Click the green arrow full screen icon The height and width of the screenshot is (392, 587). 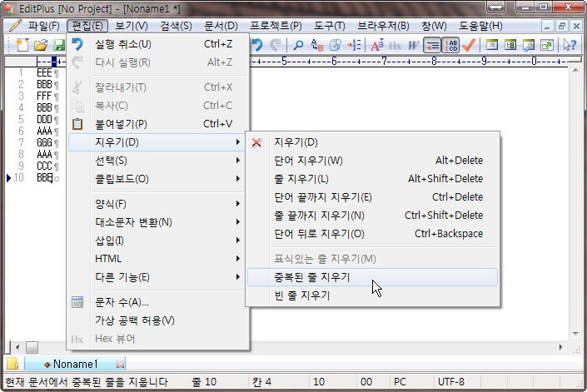(547, 45)
